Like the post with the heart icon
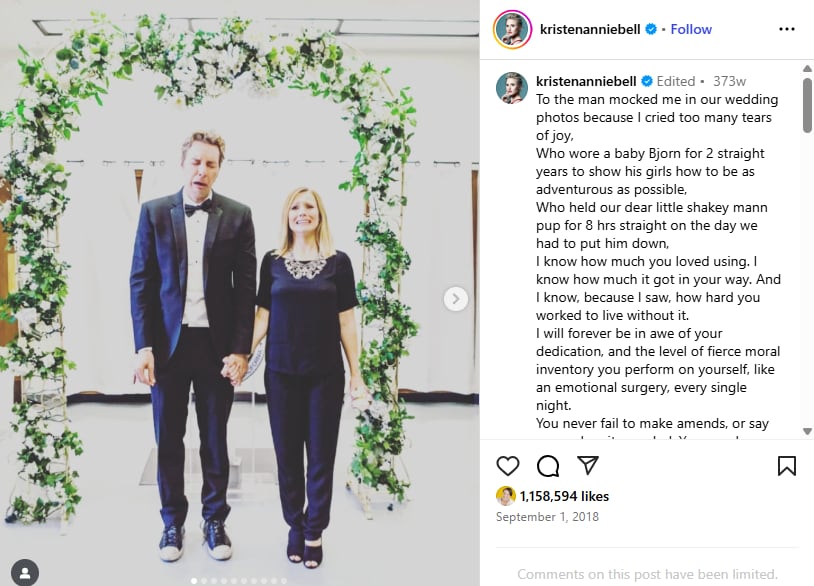The image size is (814, 586). (508, 466)
